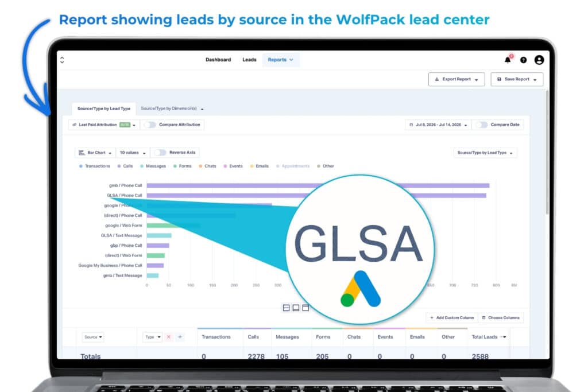
Task: Click the GLSA / Text Message bar
Action: (x=159, y=236)
